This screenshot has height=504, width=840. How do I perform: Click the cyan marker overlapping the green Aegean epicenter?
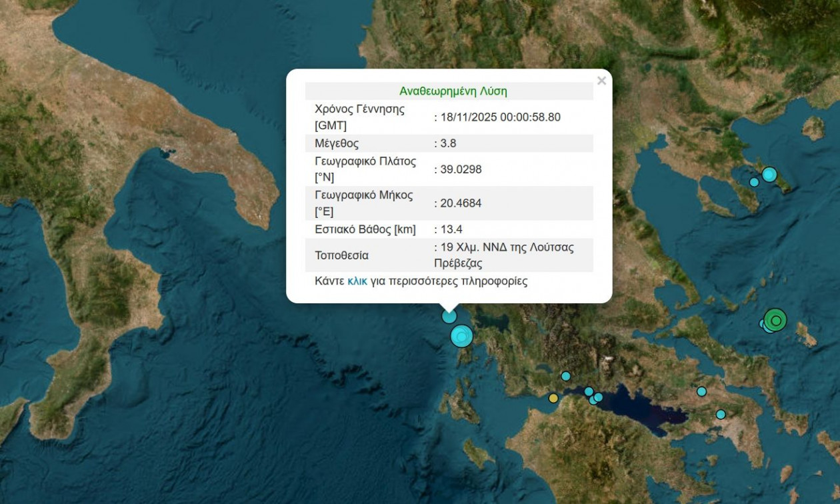tap(763, 323)
